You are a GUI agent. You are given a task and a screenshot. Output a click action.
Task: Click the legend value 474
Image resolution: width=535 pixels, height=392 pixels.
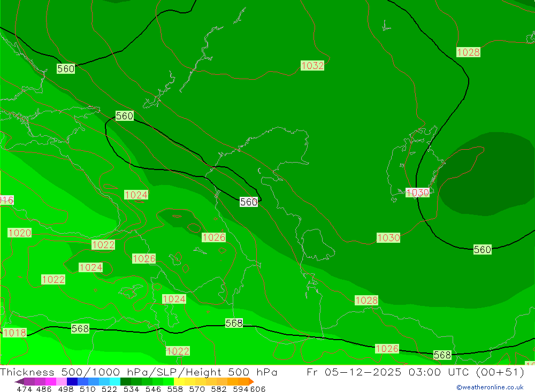(24, 389)
